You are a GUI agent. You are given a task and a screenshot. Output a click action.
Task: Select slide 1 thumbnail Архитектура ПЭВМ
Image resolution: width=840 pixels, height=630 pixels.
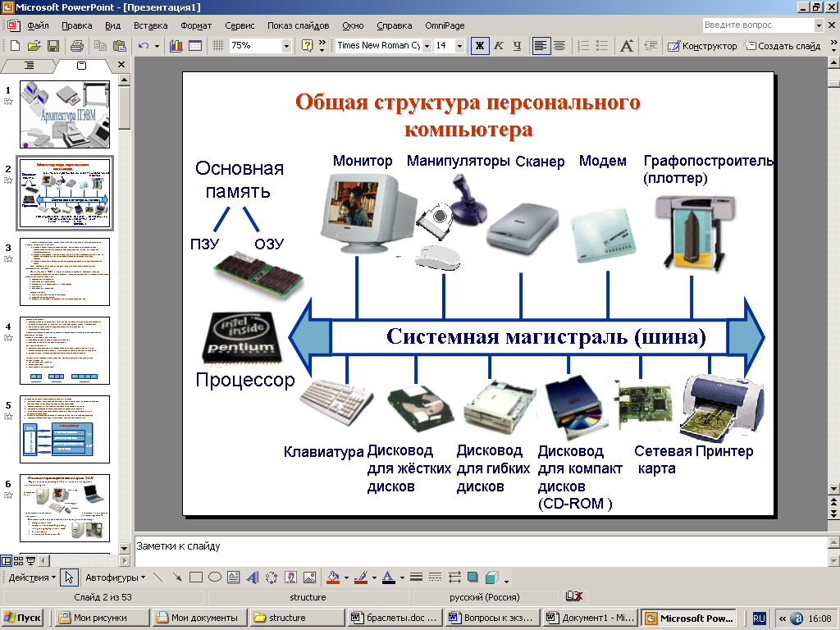click(65, 114)
